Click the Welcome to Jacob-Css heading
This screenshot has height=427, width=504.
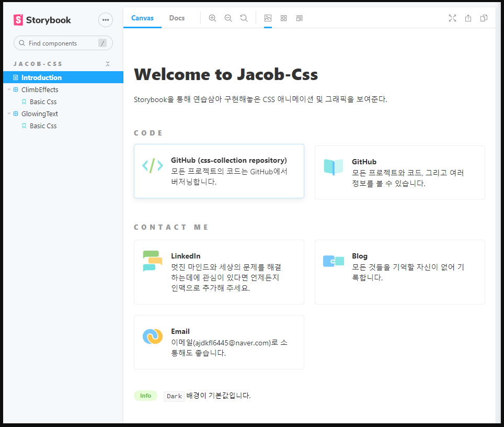(x=226, y=74)
